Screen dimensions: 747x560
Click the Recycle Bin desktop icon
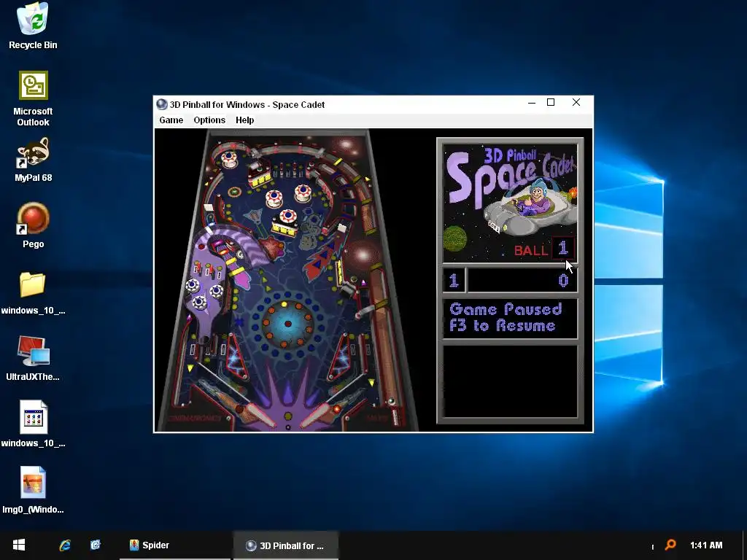pos(33,27)
